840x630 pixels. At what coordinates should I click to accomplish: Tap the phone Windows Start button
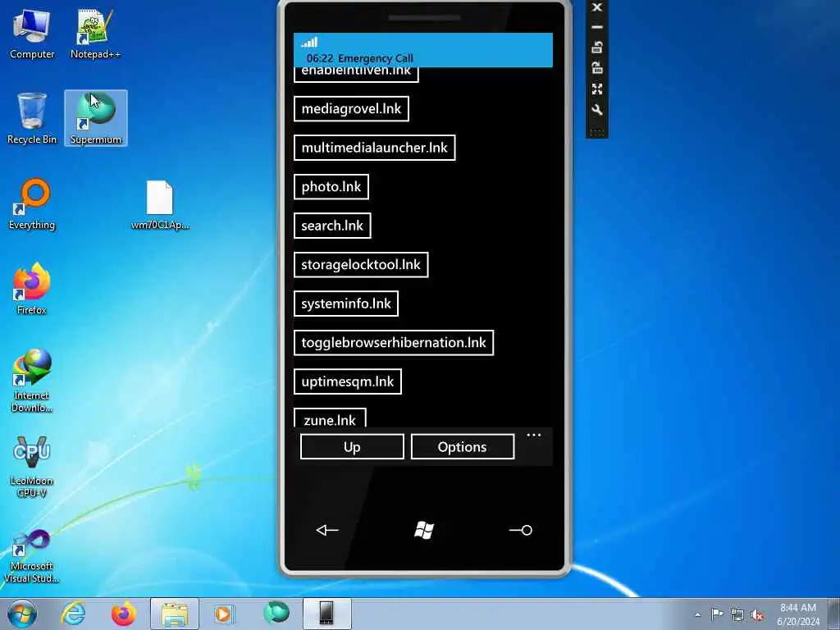[x=424, y=531]
